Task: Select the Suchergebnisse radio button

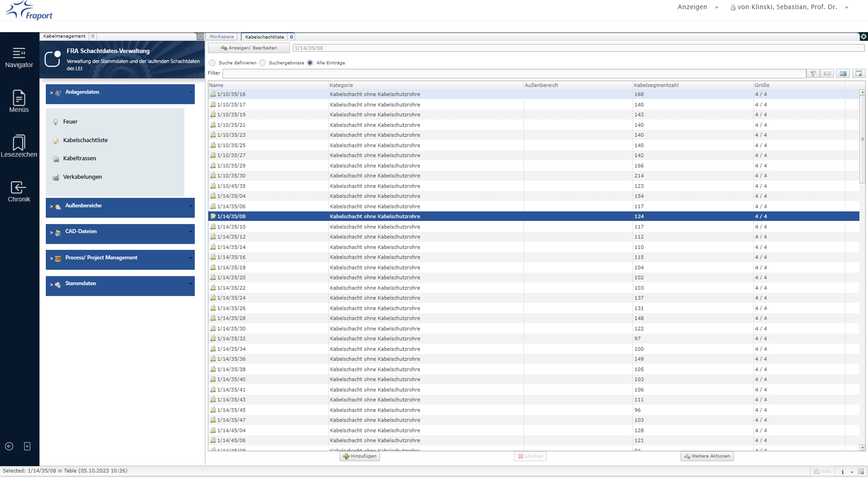Action: 262,62
